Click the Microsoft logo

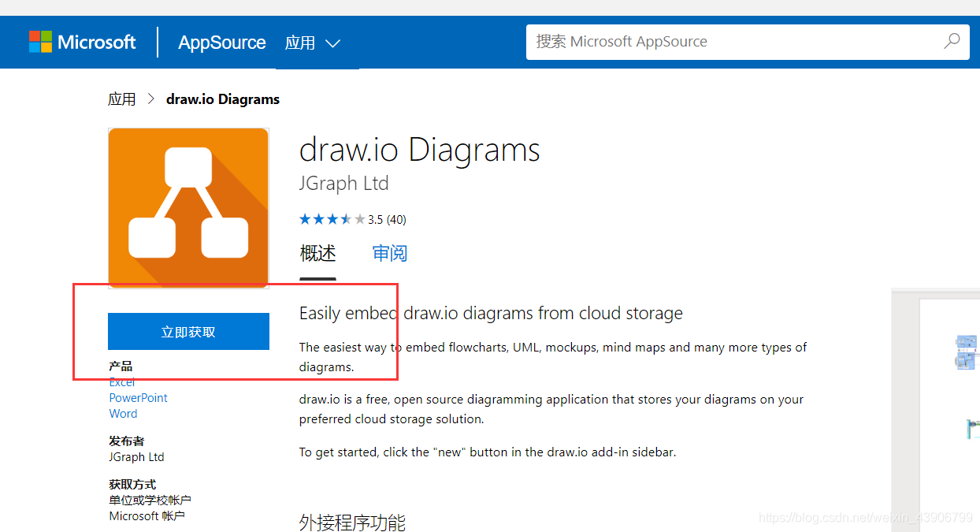pyautogui.click(x=82, y=42)
